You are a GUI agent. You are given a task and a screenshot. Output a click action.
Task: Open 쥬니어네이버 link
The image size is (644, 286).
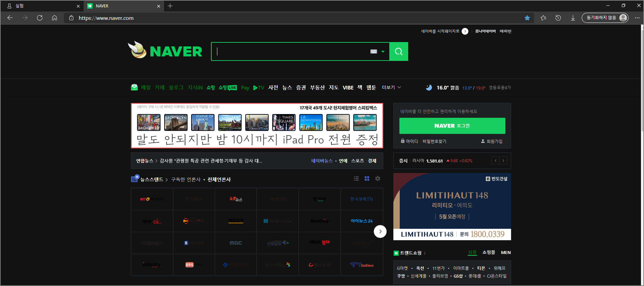pos(485,31)
